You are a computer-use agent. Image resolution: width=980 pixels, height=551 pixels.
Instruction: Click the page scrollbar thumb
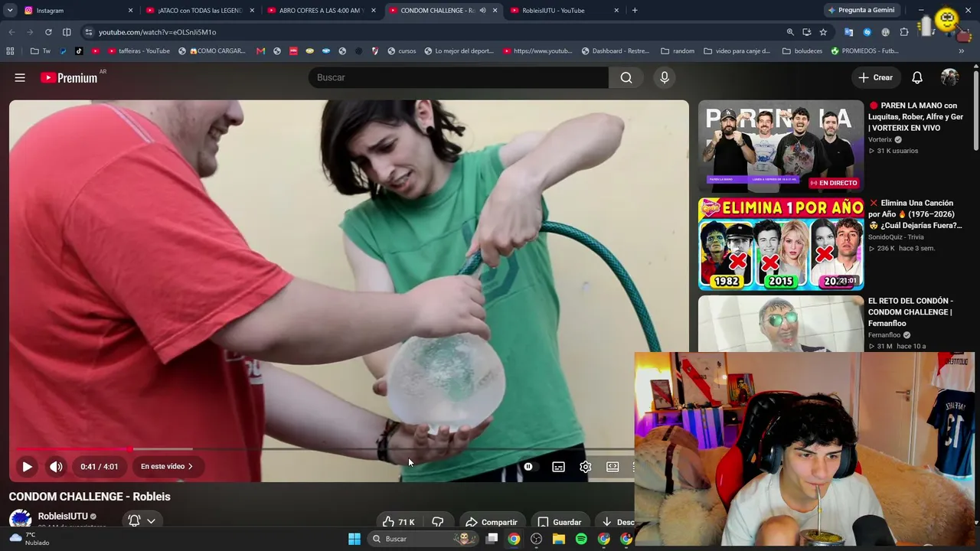pyautogui.click(x=976, y=111)
